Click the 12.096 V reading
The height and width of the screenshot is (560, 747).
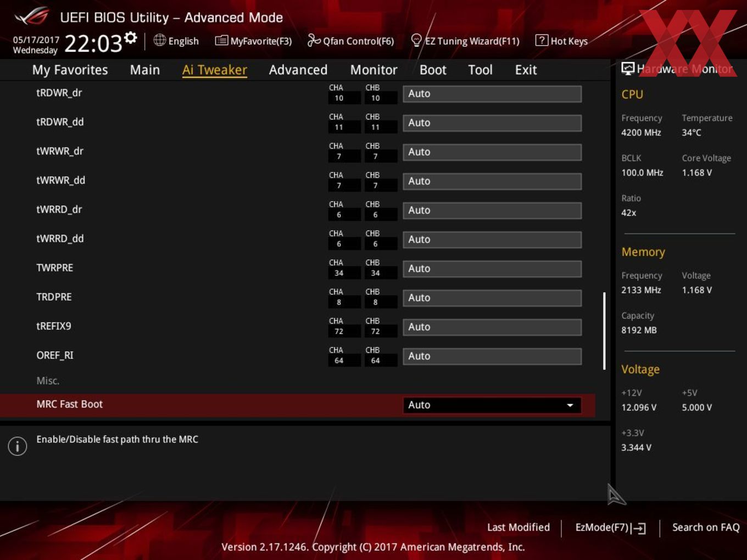[x=639, y=407]
